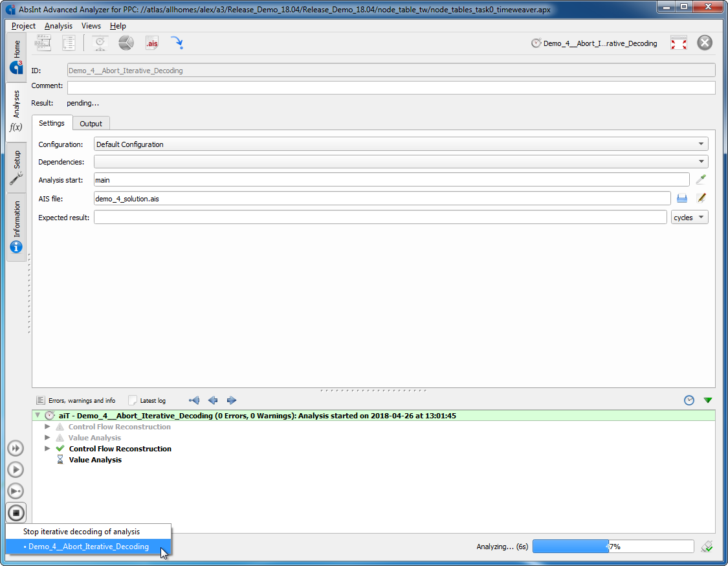Open the Information sidebar tab
This screenshot has height=566, width=728.
tap(16, 227)
